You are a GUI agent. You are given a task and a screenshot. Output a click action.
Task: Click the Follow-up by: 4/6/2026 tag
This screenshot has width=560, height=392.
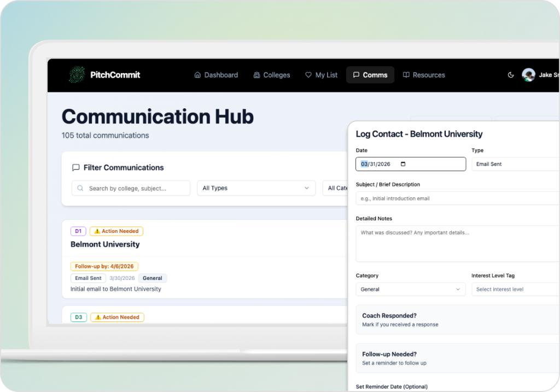click(104, 266)
